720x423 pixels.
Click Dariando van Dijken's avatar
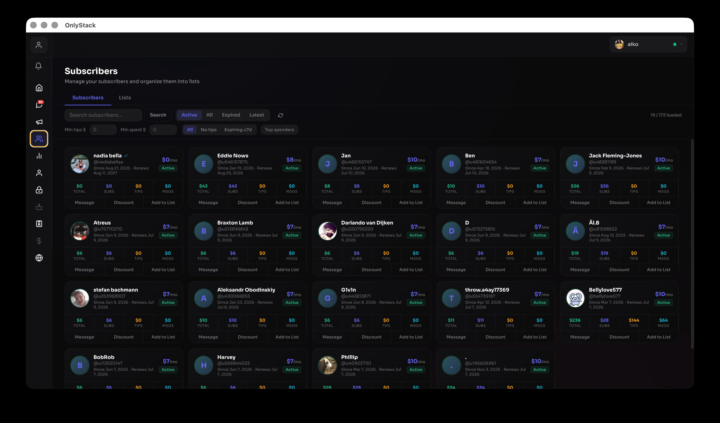(327, 231)
